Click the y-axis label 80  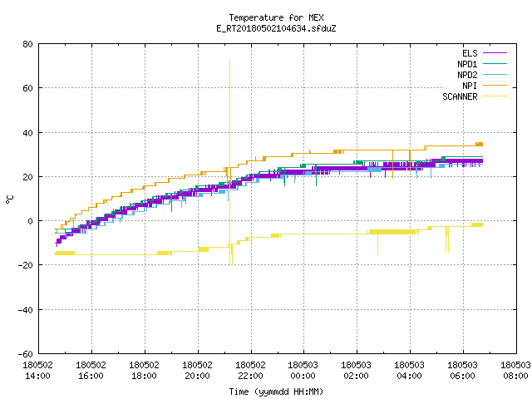[27, 44]
